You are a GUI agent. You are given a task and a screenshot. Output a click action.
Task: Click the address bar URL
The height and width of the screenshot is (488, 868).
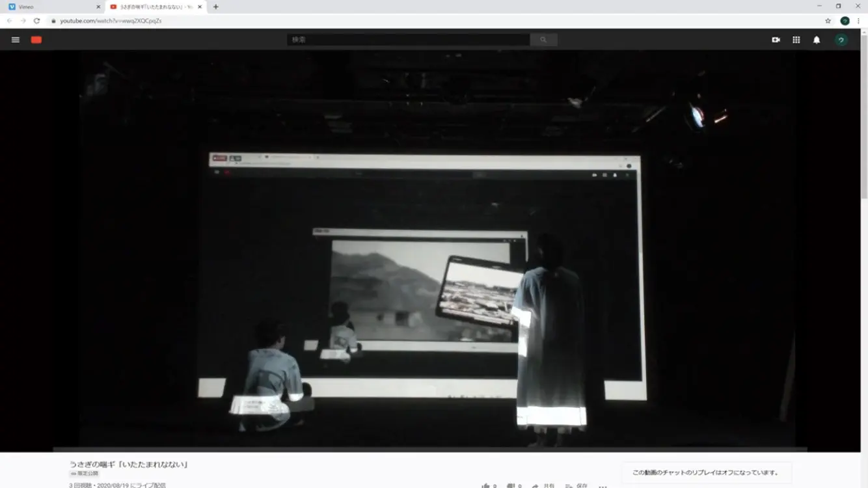pyautogui.click(x=111, y=21)
